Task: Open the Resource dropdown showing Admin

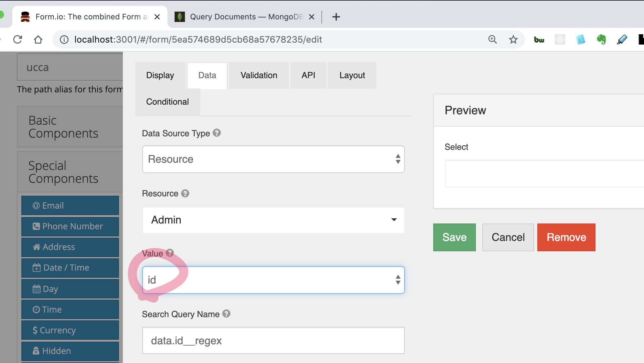Action: pyautogui.click(x=273, y=220)
